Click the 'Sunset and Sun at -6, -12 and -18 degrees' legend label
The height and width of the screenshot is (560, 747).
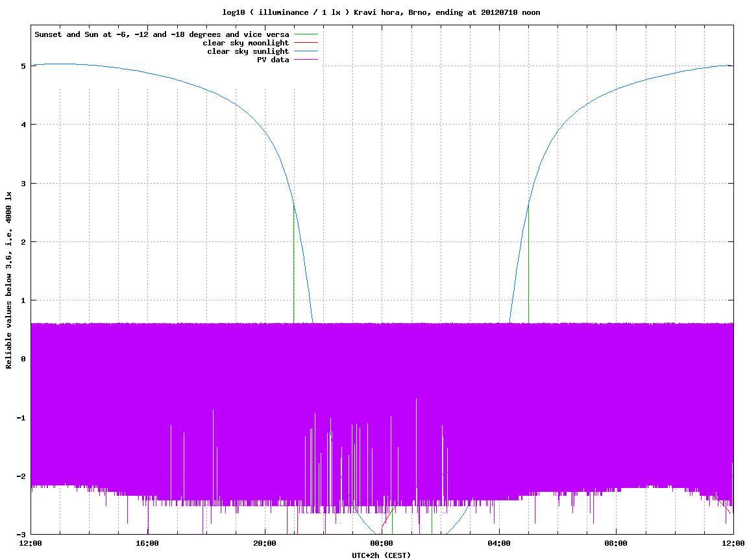162,34
